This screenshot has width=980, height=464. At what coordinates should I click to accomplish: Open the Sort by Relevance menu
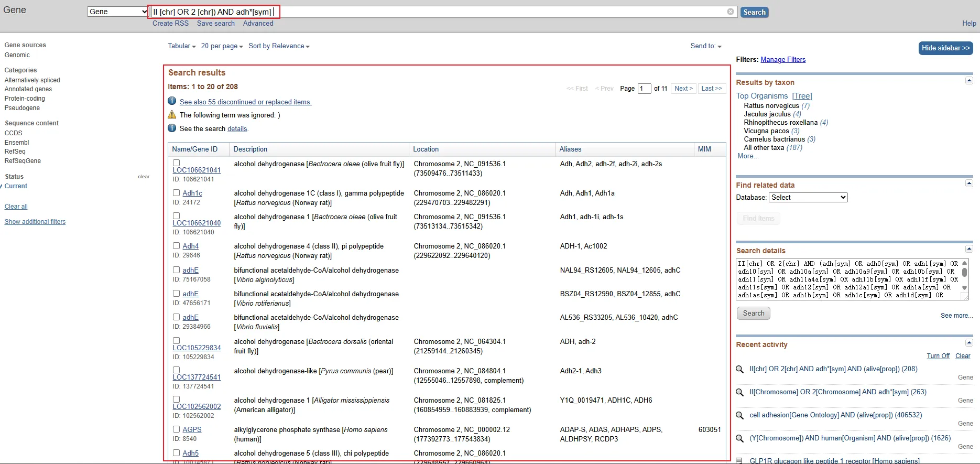click(279, 46)
